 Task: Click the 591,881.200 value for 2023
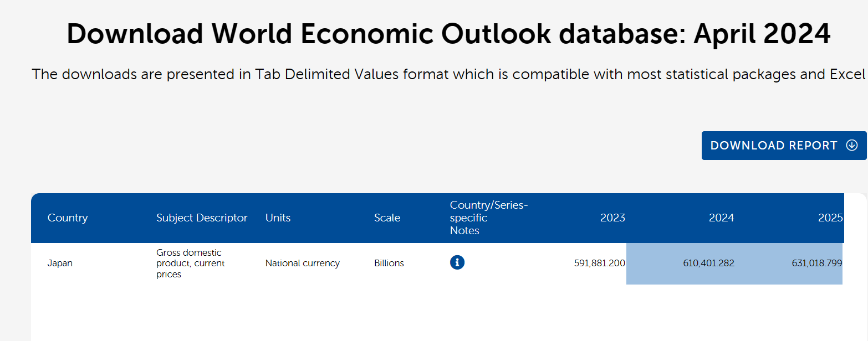pos(599,263)
